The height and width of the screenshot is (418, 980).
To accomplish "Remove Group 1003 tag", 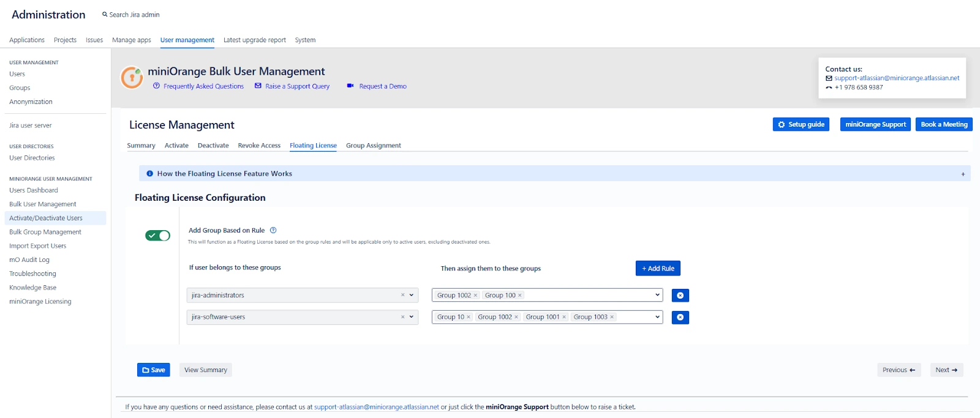I will (612, 317).
